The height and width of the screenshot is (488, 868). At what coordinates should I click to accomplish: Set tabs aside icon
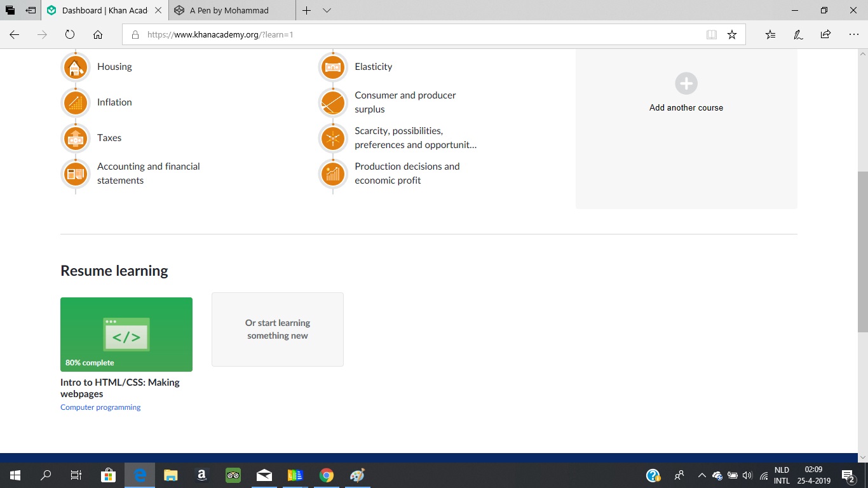(31, 10)
